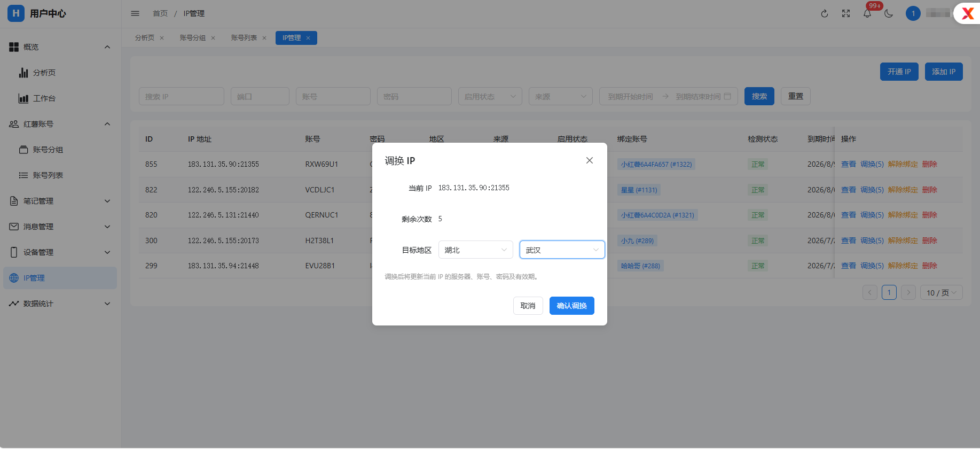Click the 到期开始时间 date field

click(630, 96)
